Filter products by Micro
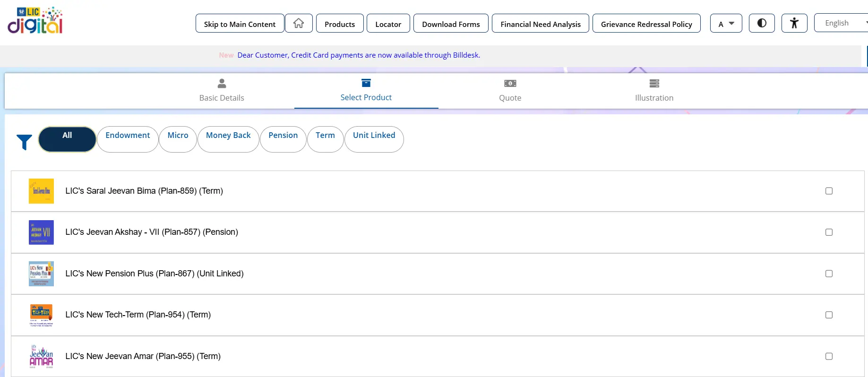 coord(178,139)
